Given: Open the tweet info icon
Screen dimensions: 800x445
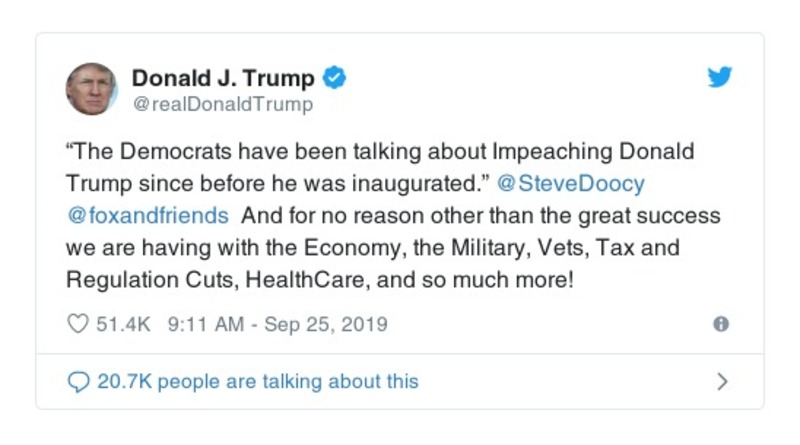Looking at the screenshot, I should click(720, 324).
